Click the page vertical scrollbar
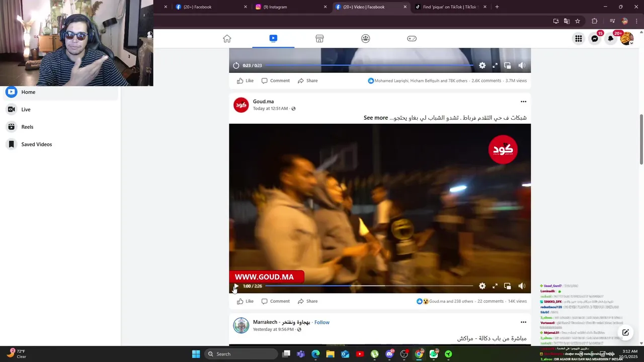The image size is (644, 362). click(x=641, y=139)
